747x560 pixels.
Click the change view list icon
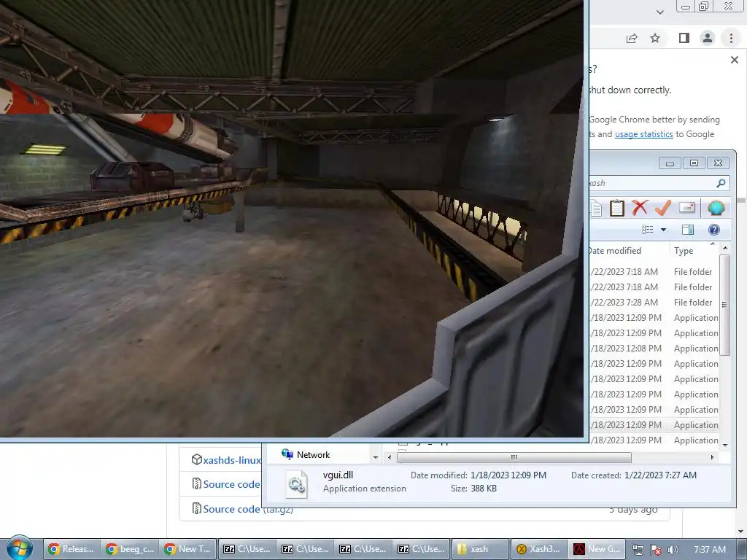click(x=648, y=230)
